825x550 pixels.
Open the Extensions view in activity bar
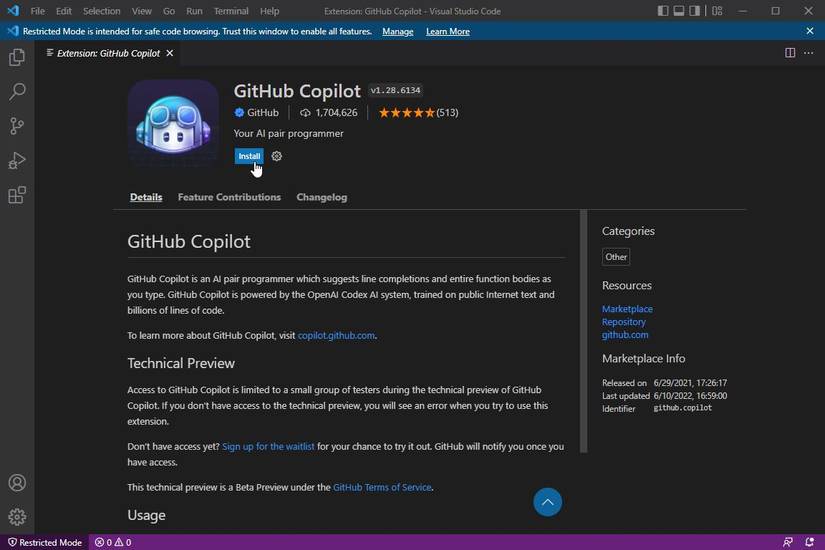(17, 195)
